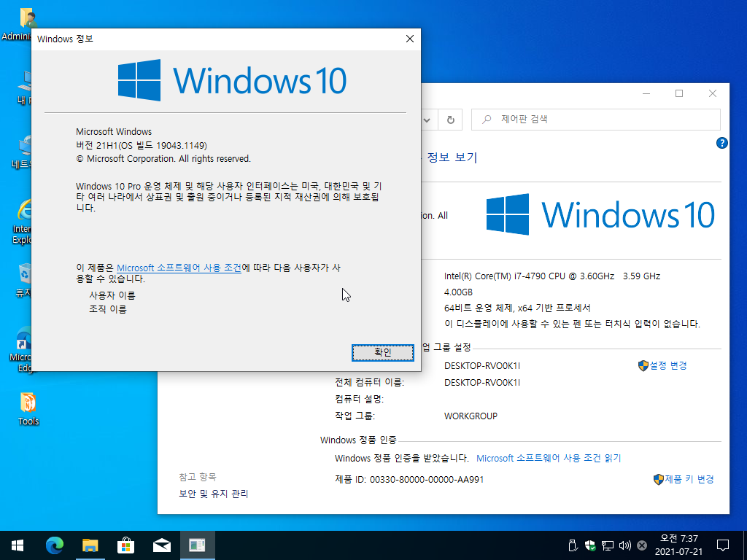Click the network tray icon

[608, 545]
